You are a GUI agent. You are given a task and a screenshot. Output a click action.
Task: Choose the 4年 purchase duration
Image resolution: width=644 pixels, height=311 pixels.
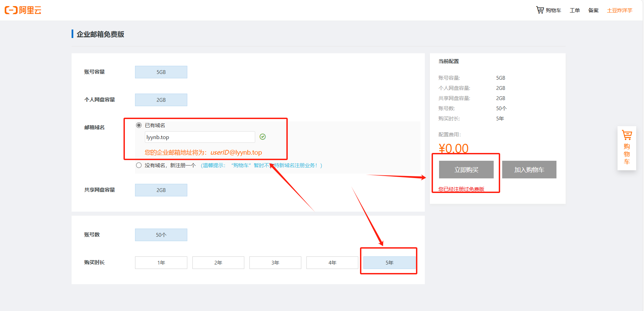click(332, 263)
